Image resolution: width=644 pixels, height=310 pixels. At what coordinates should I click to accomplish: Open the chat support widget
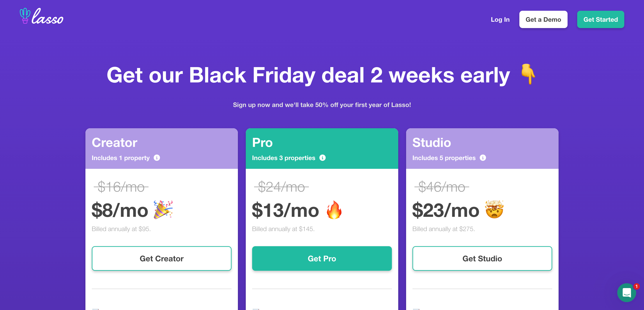point(626,292)
